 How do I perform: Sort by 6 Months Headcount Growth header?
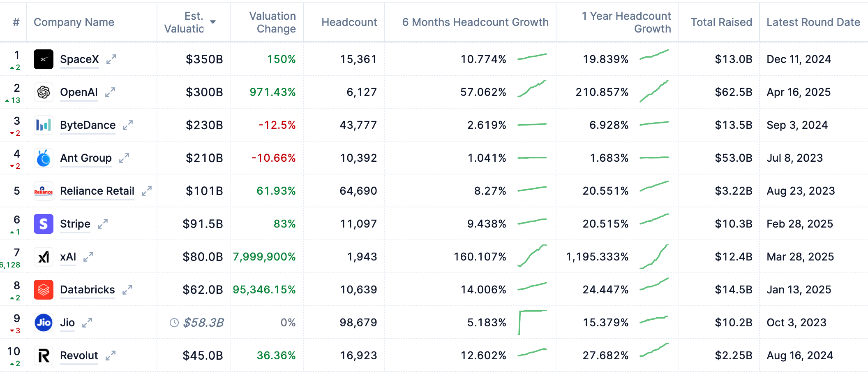(476, 22)
